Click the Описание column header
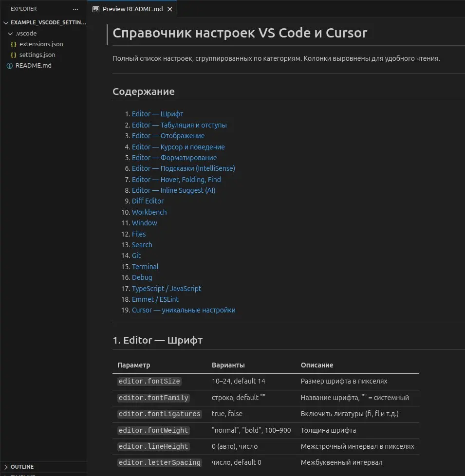The width and height of the screenshot is (465, 476). click(317, 365)
